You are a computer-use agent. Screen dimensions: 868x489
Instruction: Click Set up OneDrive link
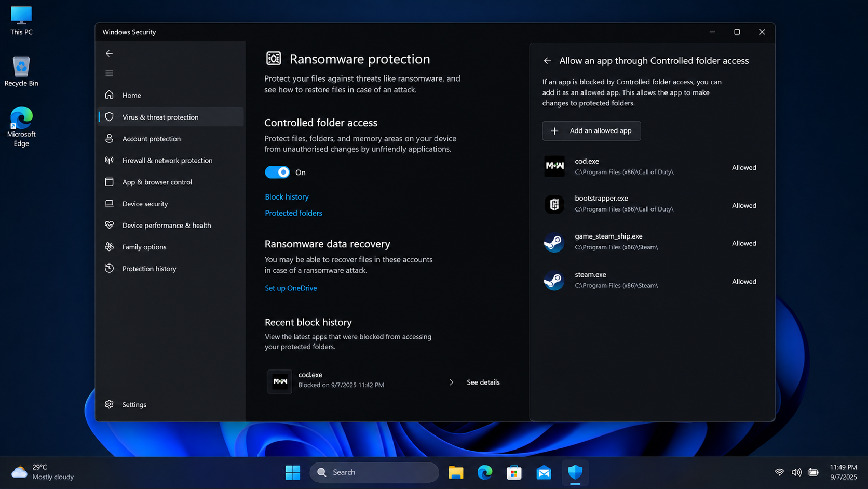click(x=291, y=288)
